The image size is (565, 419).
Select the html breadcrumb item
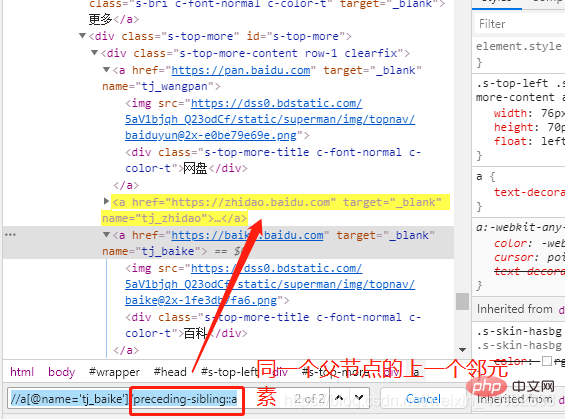pyautogui.click(x=22, y=372)
